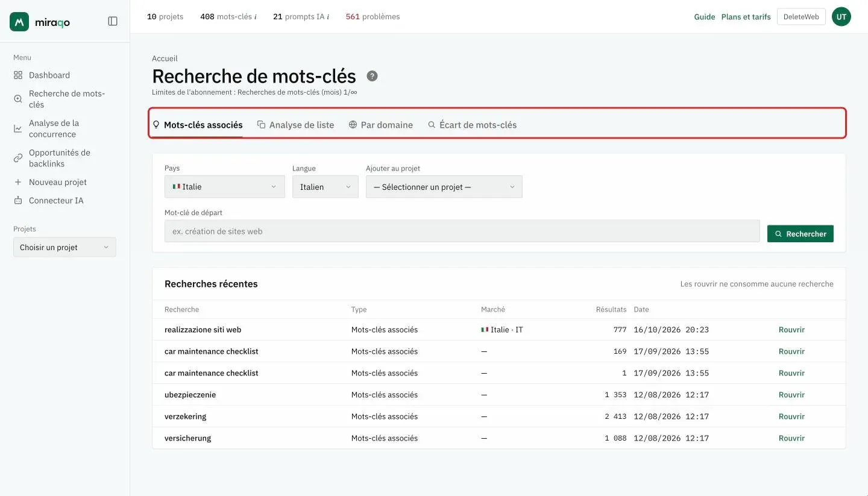Open the Langue dropdown showing Italien
Screen dimensions: 868x496
point(325,187)
